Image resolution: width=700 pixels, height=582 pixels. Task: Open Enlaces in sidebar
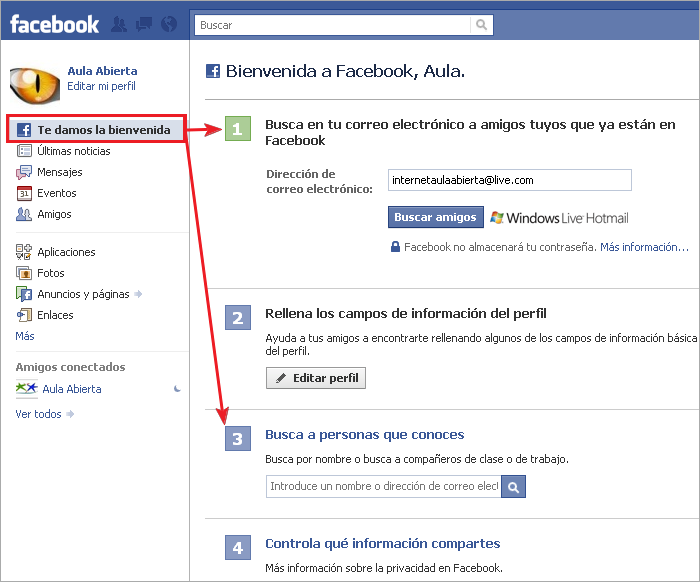tap(55, 315)
